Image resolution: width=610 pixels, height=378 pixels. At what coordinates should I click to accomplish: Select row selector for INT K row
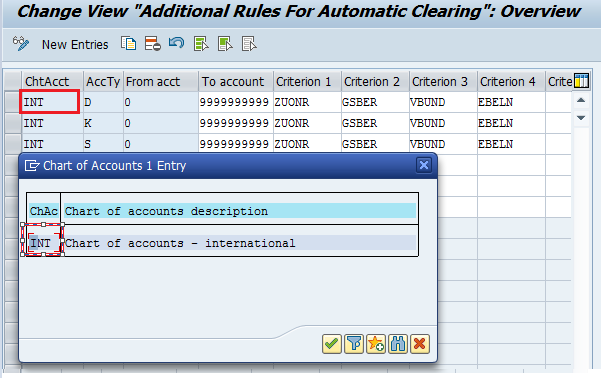coord(13,123)
